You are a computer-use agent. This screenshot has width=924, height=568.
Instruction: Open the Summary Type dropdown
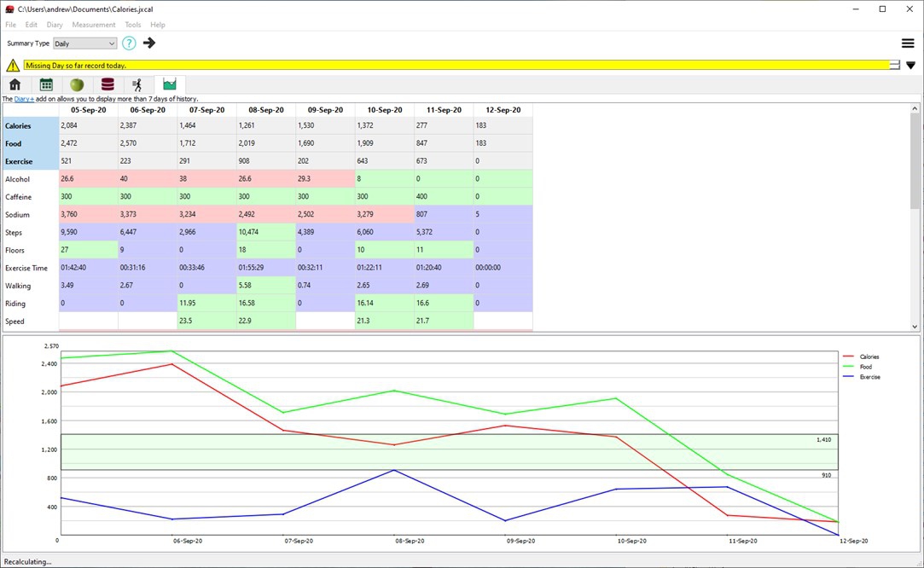pos(84,43)
